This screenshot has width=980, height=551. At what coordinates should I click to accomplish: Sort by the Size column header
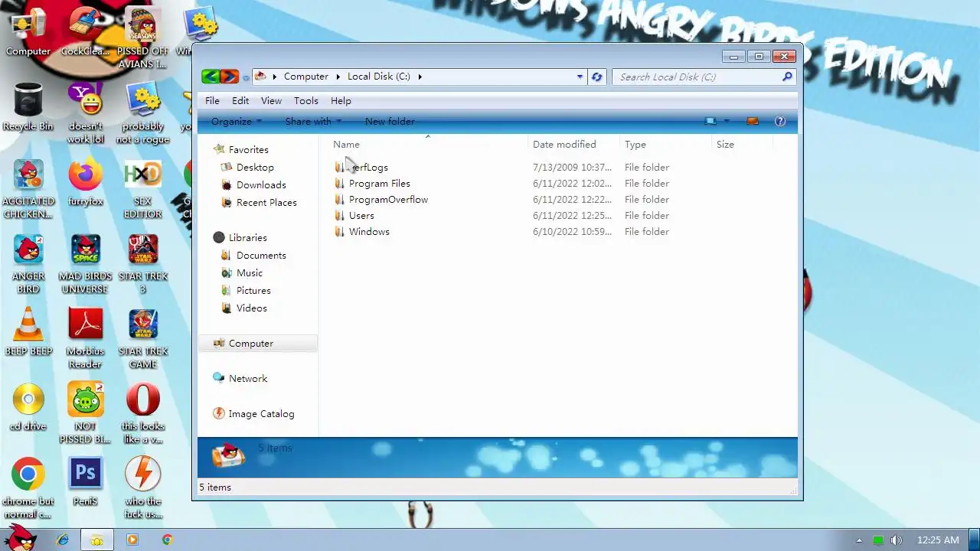click(740, 144)
